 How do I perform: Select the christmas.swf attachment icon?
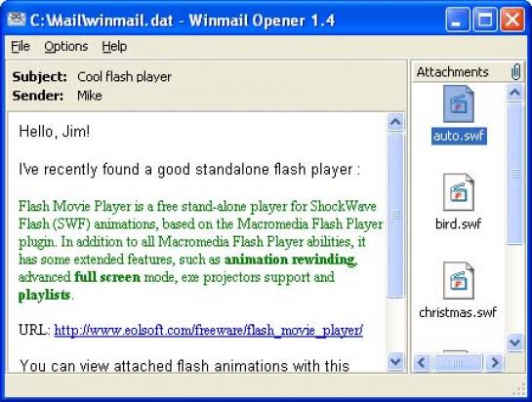point(459,280)
